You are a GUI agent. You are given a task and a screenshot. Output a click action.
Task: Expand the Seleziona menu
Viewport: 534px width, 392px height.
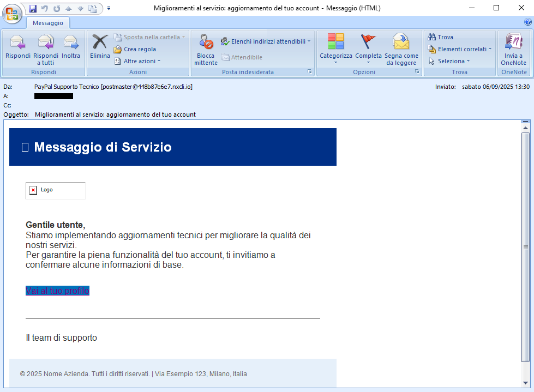point(449,61)
